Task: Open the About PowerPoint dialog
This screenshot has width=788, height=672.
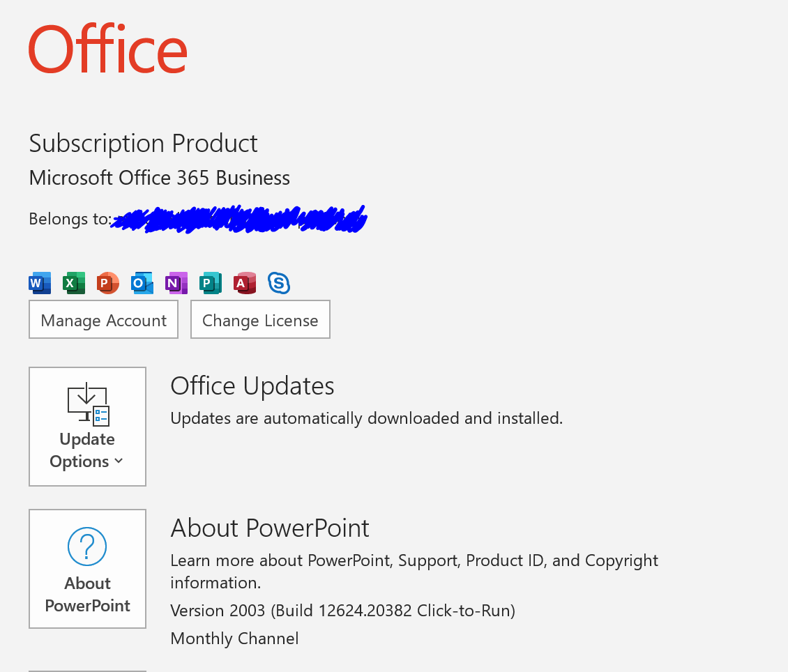Action: click(87, 569)
